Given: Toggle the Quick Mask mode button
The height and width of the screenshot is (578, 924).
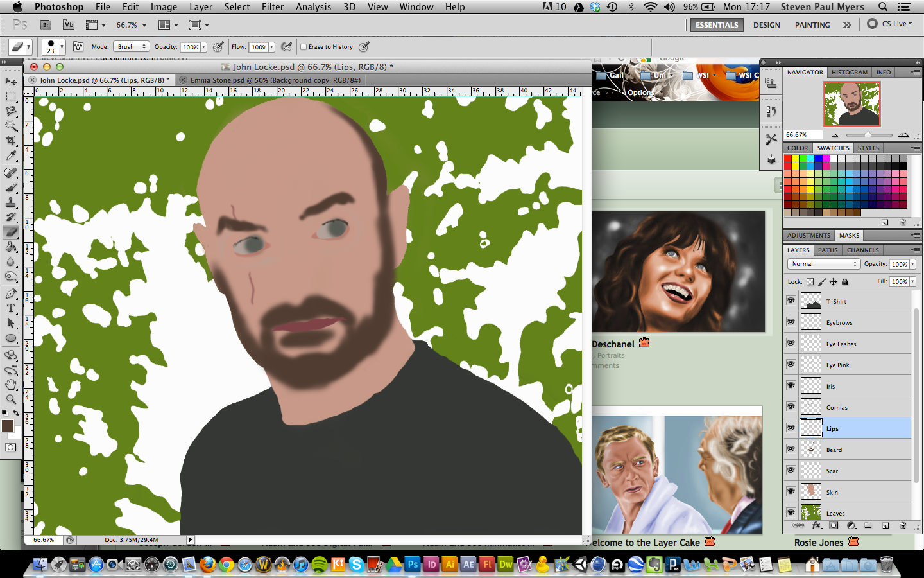Looking at the screenshot, I should (x=11, y=448).
